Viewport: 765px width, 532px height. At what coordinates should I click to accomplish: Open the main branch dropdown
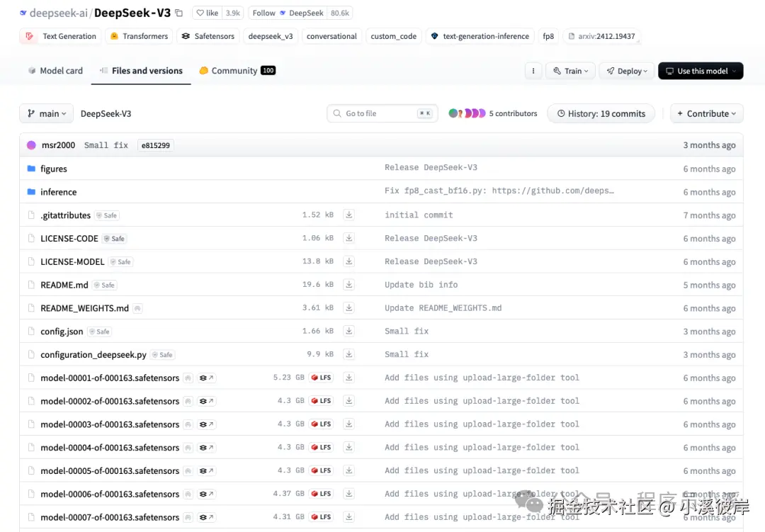(x=46, y=113)
